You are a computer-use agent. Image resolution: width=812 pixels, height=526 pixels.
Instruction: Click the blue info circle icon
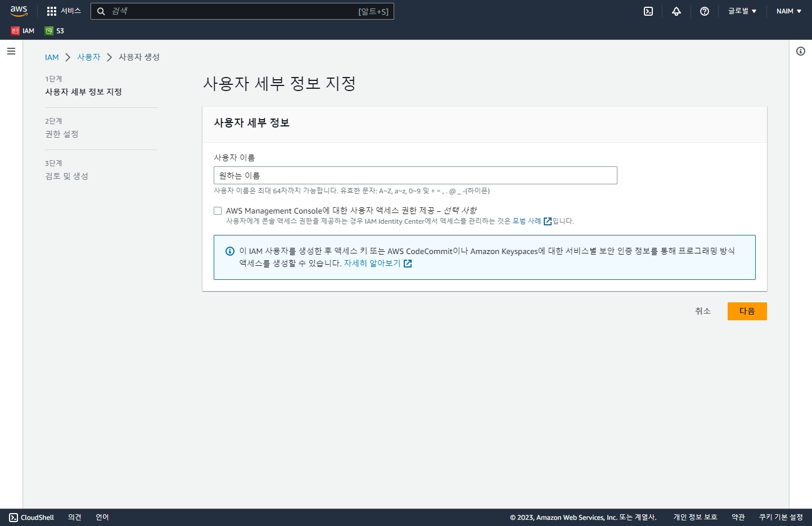(229, 251)
